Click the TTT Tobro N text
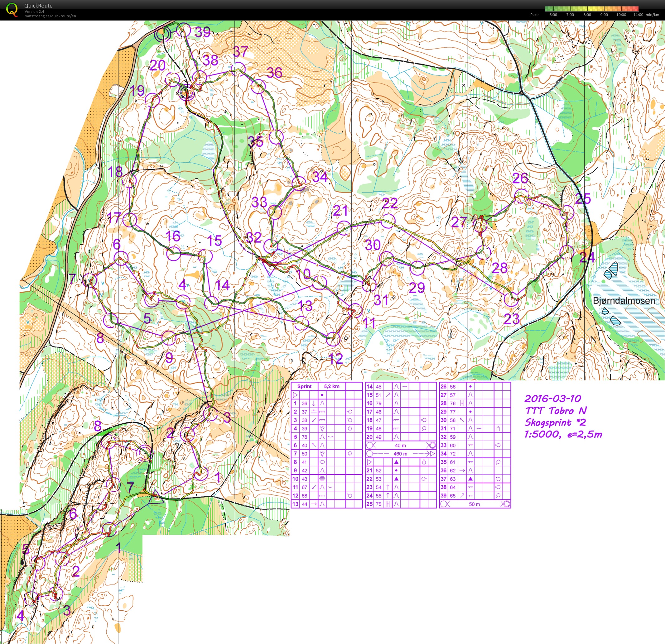This screenshot has height=644, width=665. [x=556, y=410]
